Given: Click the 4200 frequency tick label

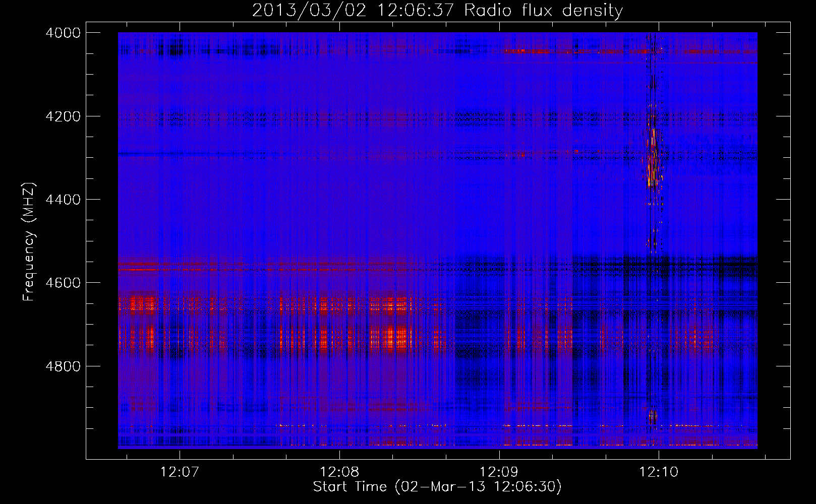Looking at the screenshot, I should coord(63,116).
